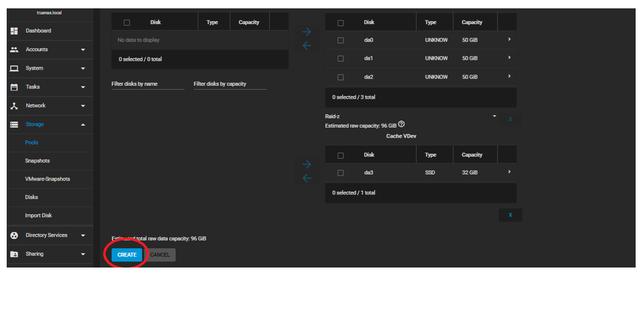Image resolution: width=644 pixels, height=316 pixels.
Task: Tick the checkbox for disk da0
Action: [x=341, y=40]
